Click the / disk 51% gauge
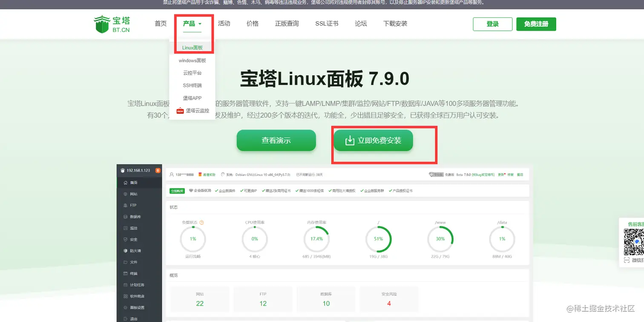This screenshot has height=322, width=644. pos(378,239)
